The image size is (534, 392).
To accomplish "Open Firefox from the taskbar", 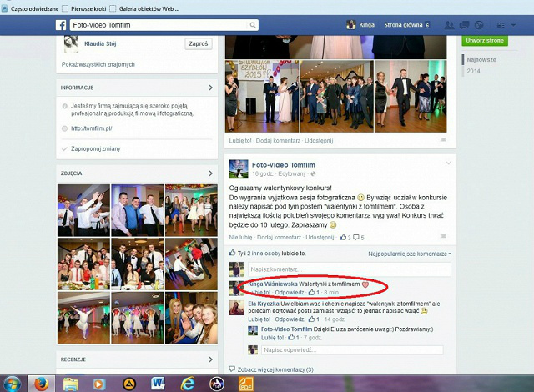I will (x=41, y=384).
